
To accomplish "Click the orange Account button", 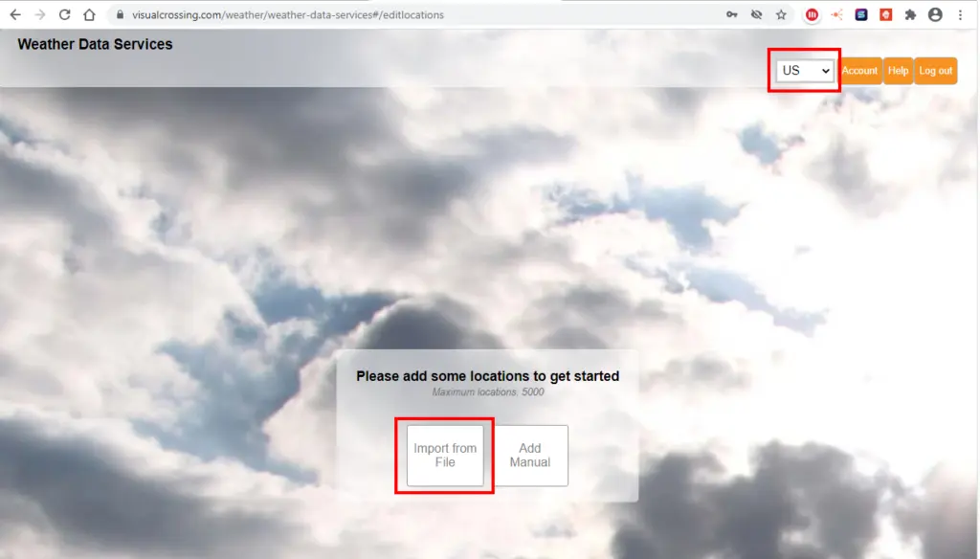I will click(859, 71).
